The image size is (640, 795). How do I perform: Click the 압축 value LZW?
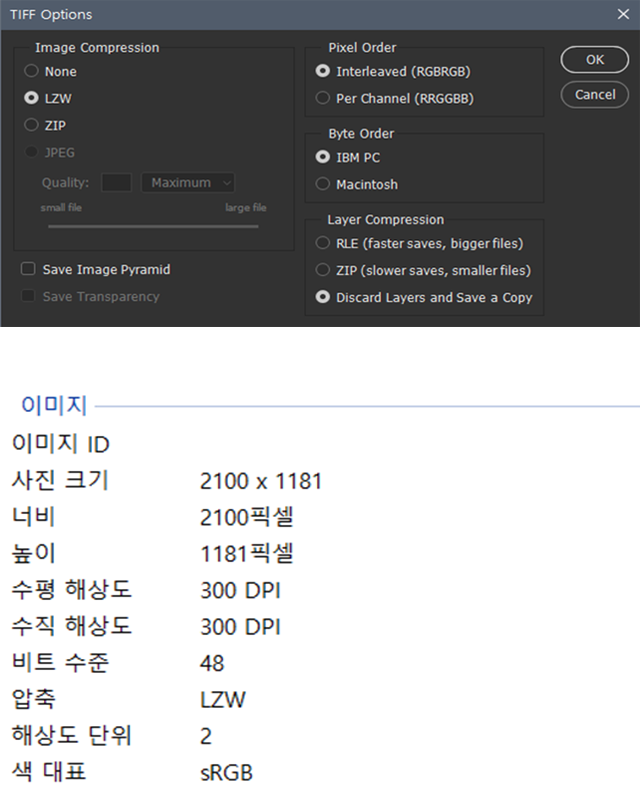click(223, 700)
